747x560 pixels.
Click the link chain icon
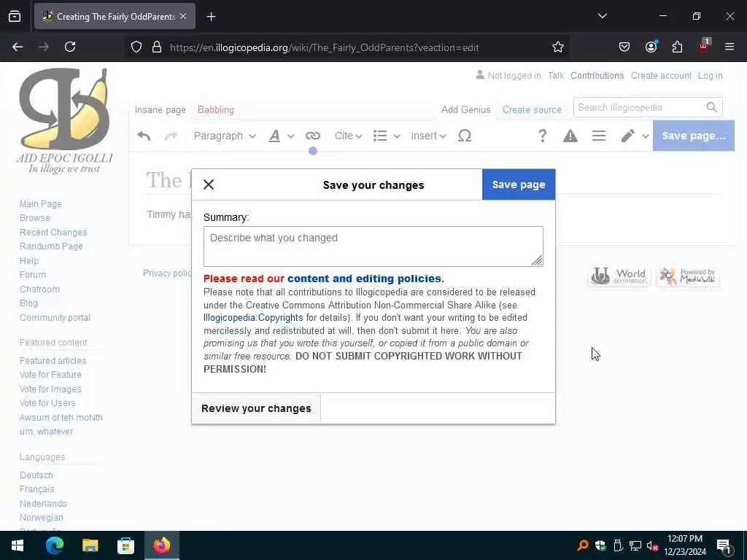tap(312, 136)
